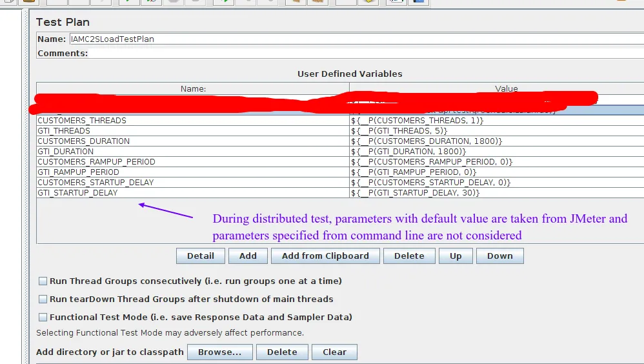Enable Functional Test Mode checkbox

(x=43, y=317)
